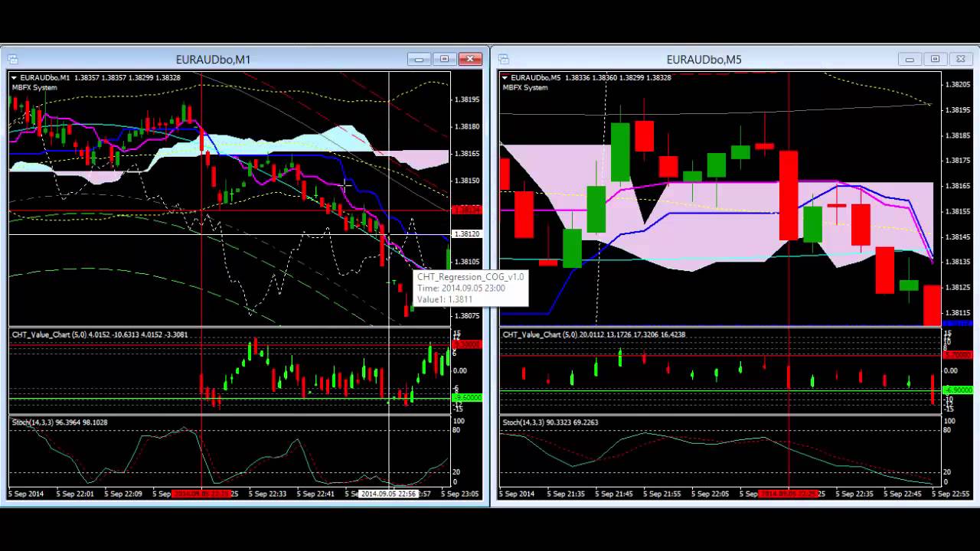Click the 1.38175 price on M5 scale
The width and height of the screenshot is (980, 551).
(x=959, y=161)
